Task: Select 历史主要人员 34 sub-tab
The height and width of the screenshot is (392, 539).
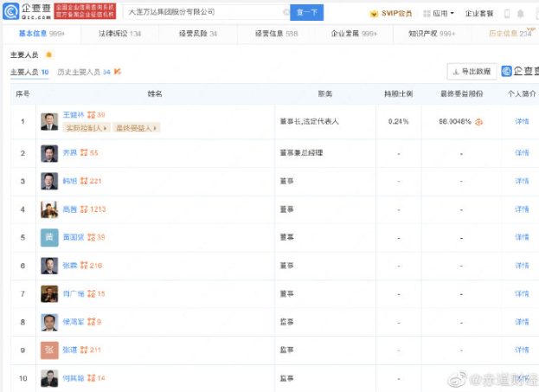Action: [84, 72]
